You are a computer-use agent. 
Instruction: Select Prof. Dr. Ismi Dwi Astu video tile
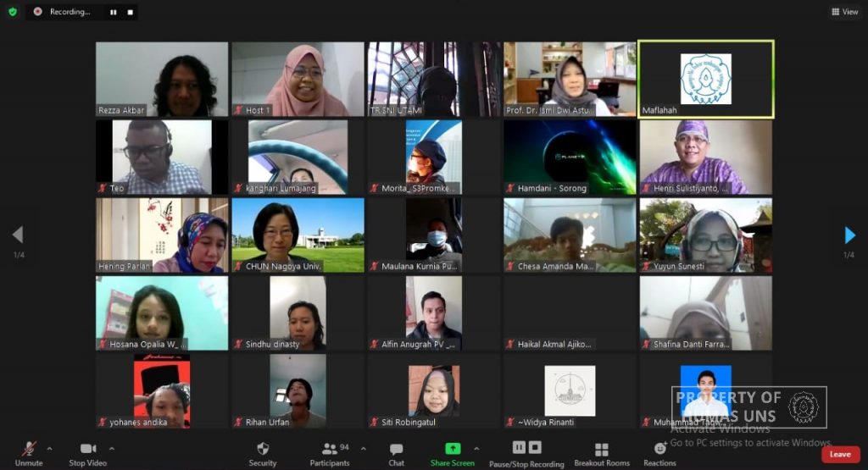[x=570, y=79]
